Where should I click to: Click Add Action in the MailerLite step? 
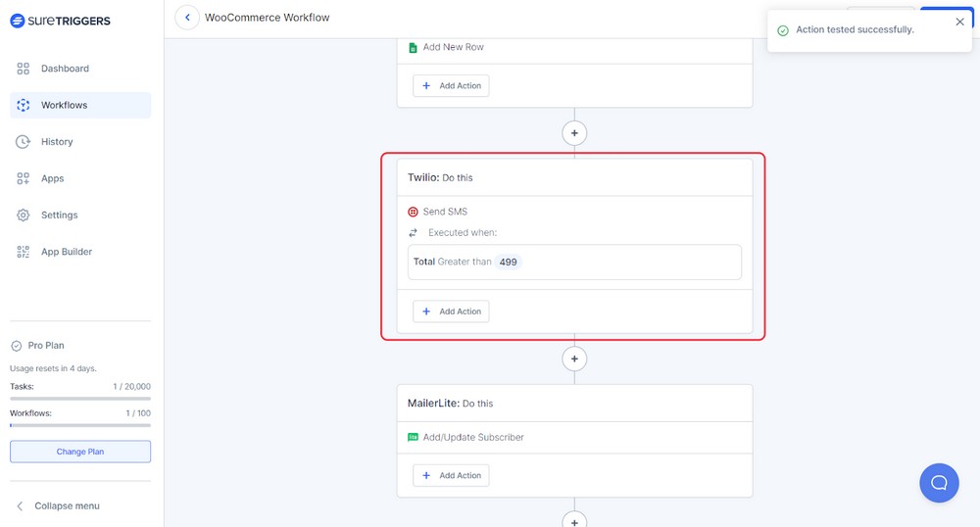pos(451,475)
